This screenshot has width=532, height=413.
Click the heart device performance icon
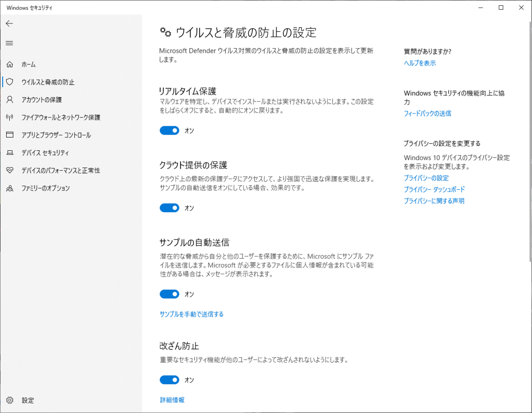[10, 170]
